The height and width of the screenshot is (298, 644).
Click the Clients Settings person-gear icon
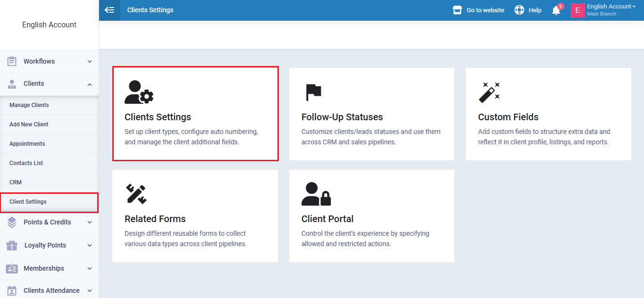coord(139,92)
